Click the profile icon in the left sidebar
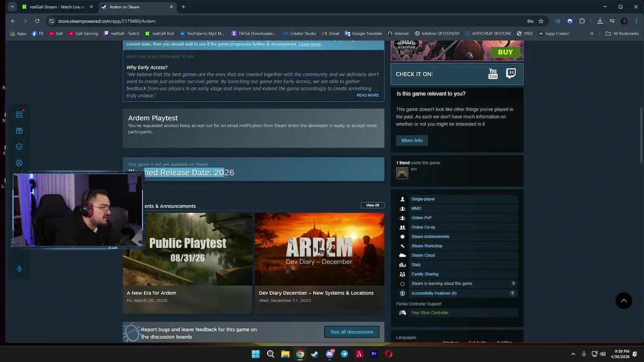Image resolution: width=644 pixels, height=362 pixels. tap(19, 163)
